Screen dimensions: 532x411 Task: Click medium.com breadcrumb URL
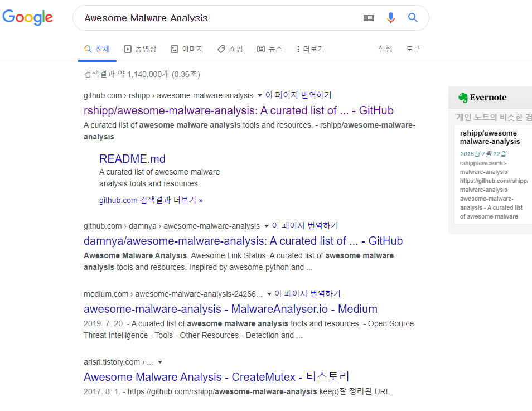173,294
